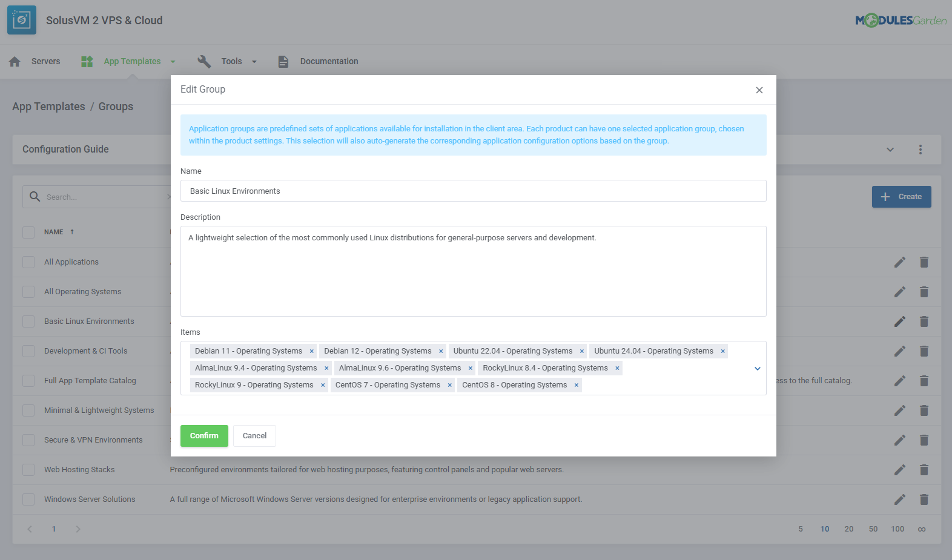
Task: Check the Development & CI Tools checkbox
Action: (28, 351)
